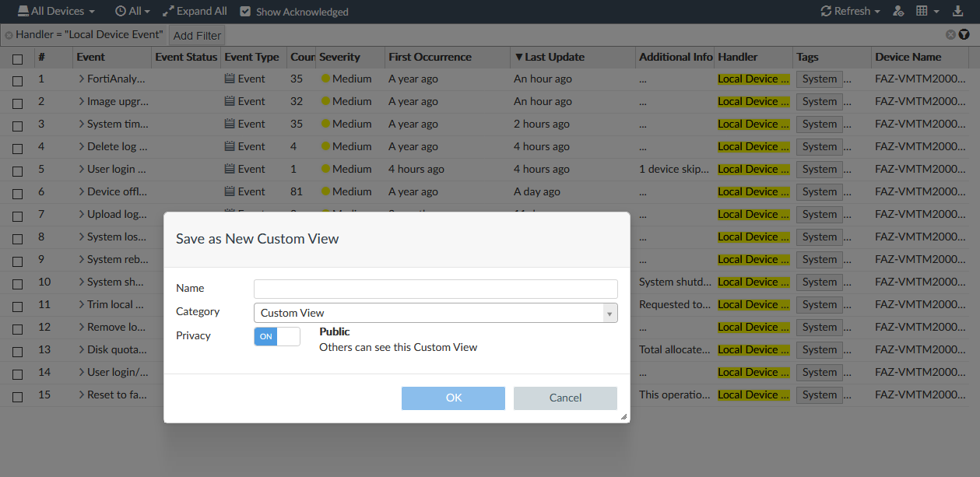
Task: Click the download icon in top toolbar
Action: point(957,11)
